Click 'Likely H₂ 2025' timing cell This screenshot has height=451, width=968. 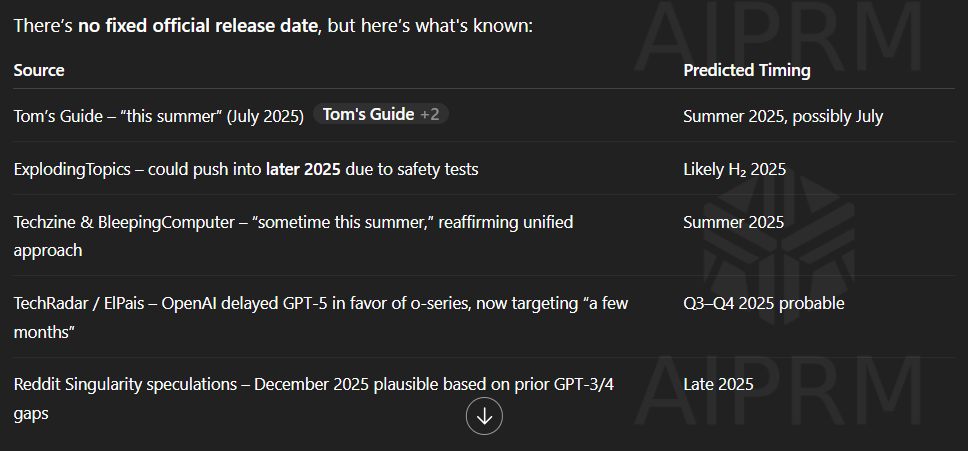(734, 170)
